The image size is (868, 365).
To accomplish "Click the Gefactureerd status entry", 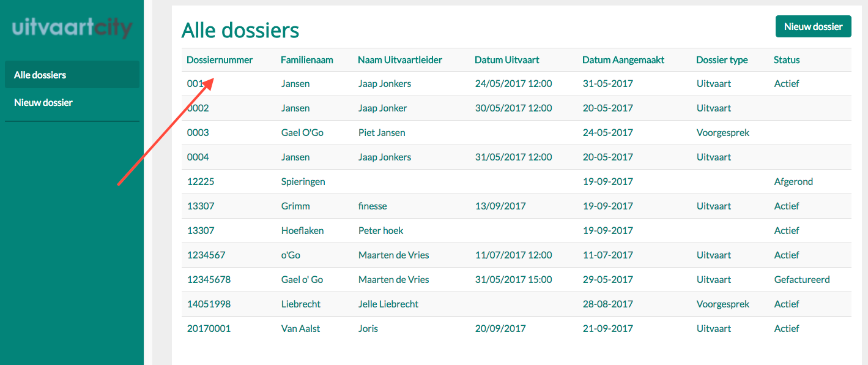I will pyautogui.click(x=802, y=279).
